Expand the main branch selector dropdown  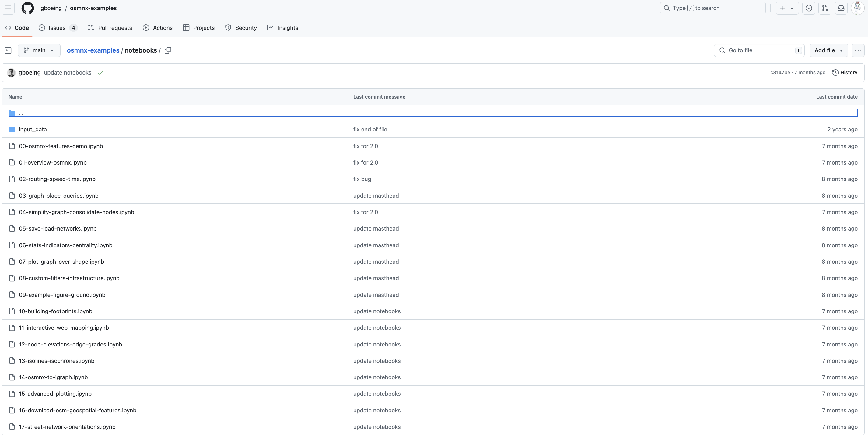[x=39, y=50]
